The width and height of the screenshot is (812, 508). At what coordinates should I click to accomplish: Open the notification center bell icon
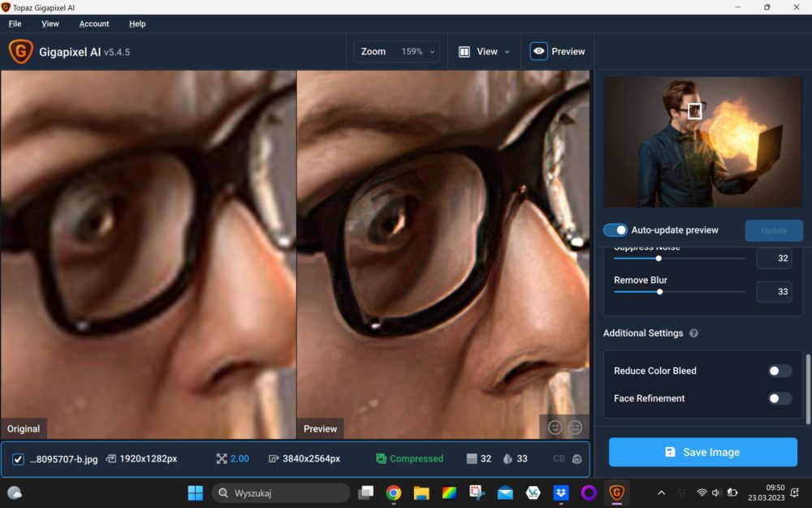pos(794,493)
